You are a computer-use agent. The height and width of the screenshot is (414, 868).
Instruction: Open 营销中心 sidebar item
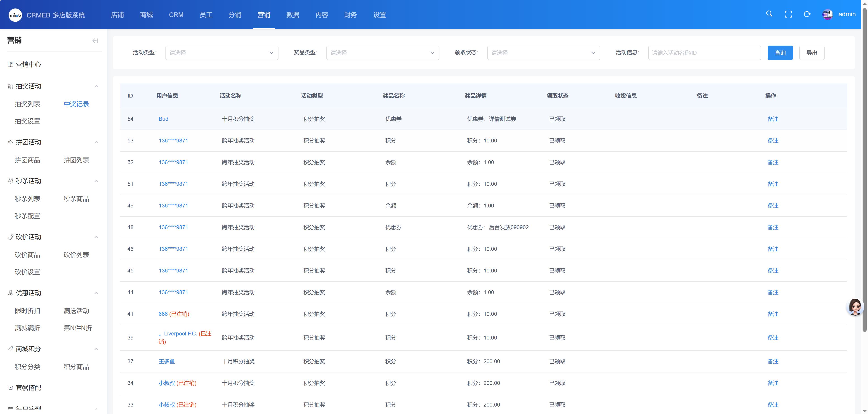point(28,64)
